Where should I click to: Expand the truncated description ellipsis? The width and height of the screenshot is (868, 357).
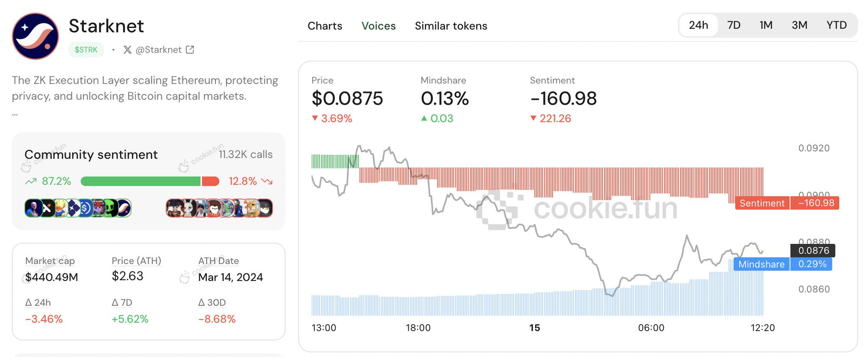click(15, 114)
